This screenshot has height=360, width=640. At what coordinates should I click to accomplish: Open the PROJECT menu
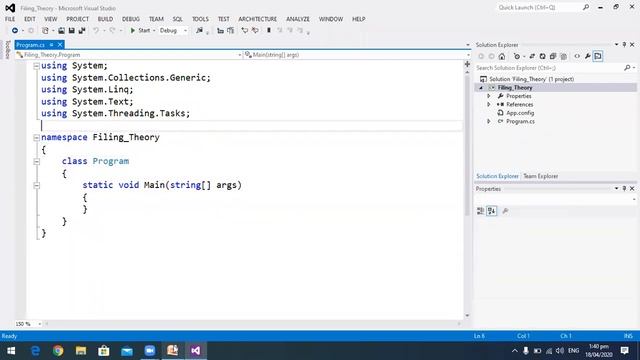tap(78, 19)
